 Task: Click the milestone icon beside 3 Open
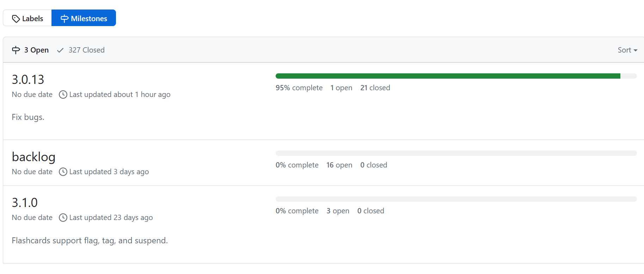click(16, 50)
